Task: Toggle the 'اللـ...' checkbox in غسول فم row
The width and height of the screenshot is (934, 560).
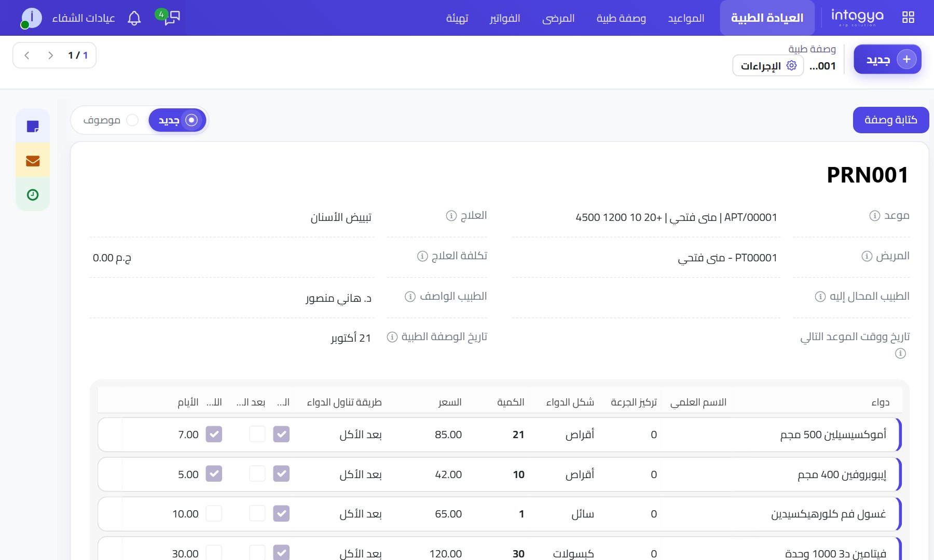Action: (214, 513)
